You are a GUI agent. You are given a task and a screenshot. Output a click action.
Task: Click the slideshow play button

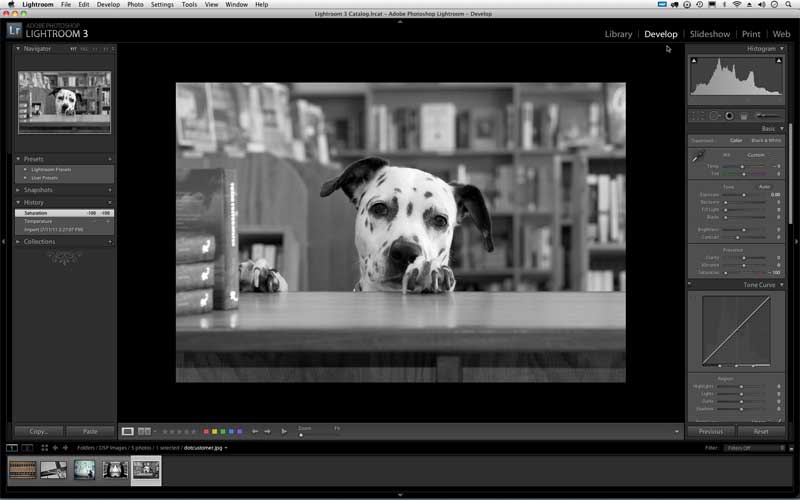284,431
